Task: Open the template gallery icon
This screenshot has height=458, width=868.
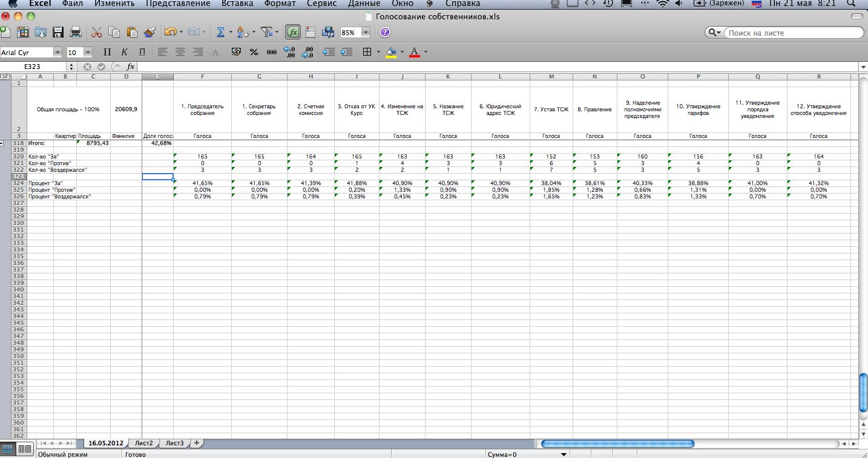Action: [23, 32]
